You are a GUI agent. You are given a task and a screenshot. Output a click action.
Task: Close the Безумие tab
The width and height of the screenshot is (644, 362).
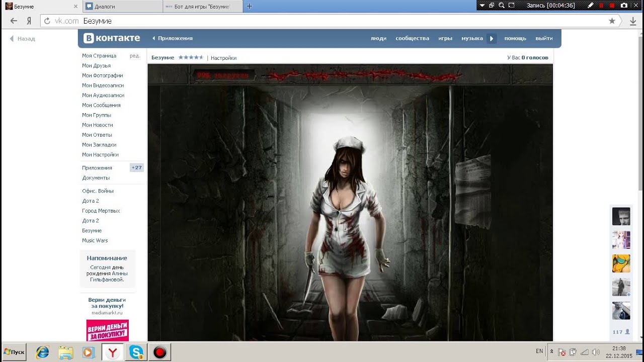tap(75, 7)
